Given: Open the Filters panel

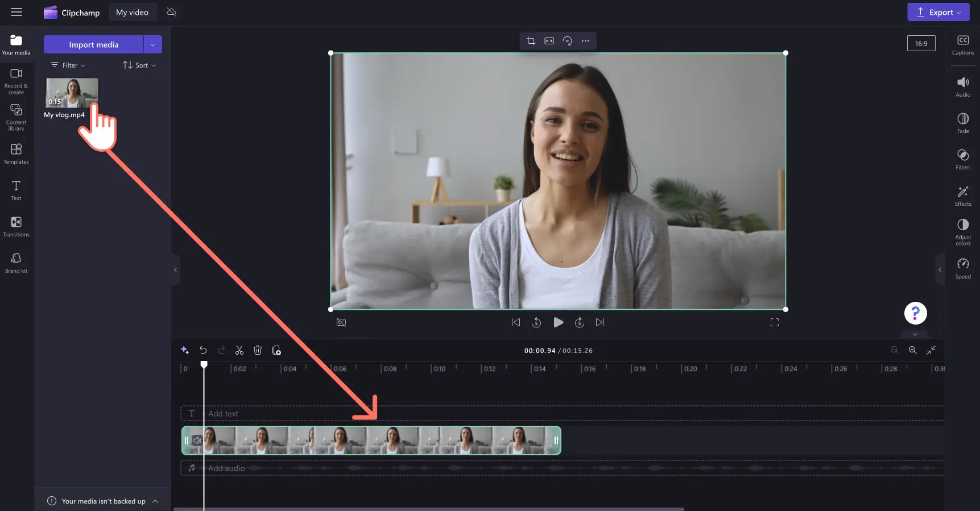Looking at the screenshot, I should [x=963, y=160].
